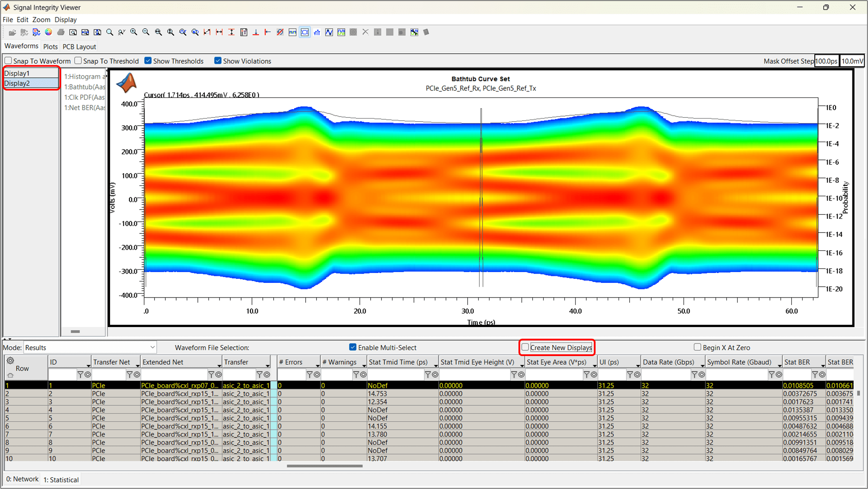
Task: Check the Create New Displays box
Action: pos(525,347)
